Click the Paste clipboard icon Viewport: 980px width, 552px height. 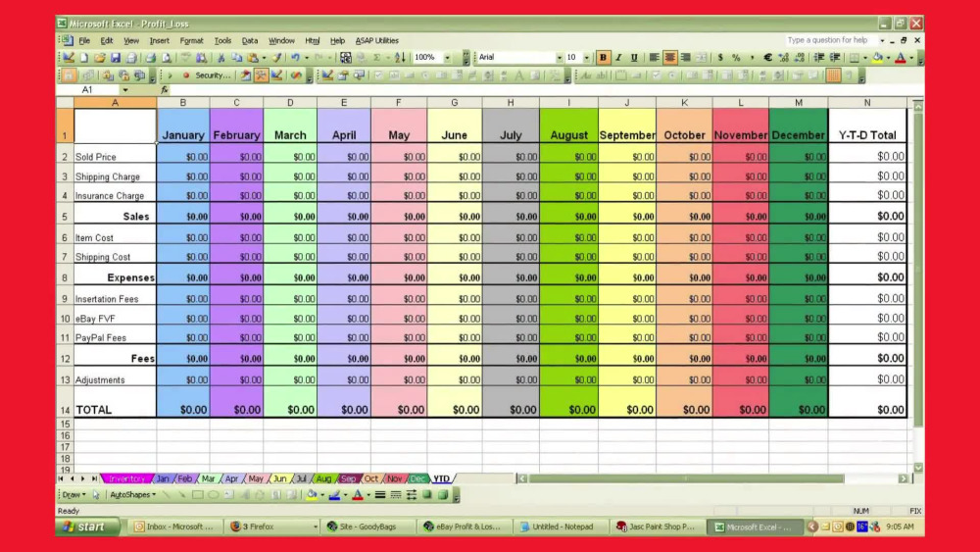[x=253, y=58]
